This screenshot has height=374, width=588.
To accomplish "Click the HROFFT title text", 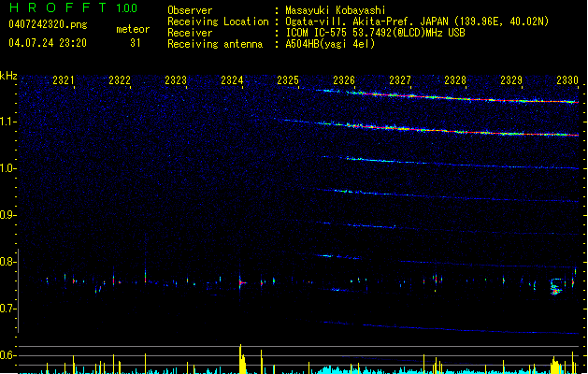I will (x=58, y=7).
